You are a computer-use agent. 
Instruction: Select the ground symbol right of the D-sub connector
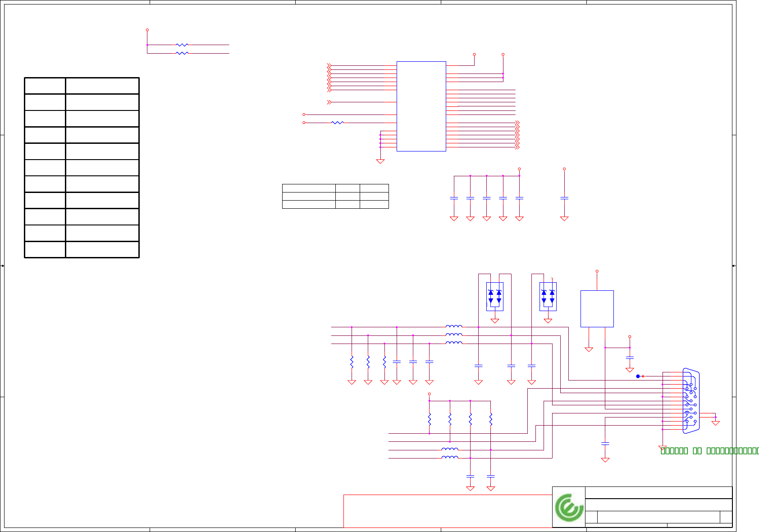716,423
